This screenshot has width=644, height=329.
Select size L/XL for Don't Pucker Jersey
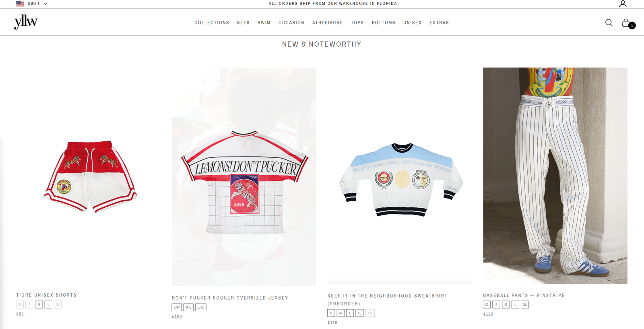click(201, 307)
